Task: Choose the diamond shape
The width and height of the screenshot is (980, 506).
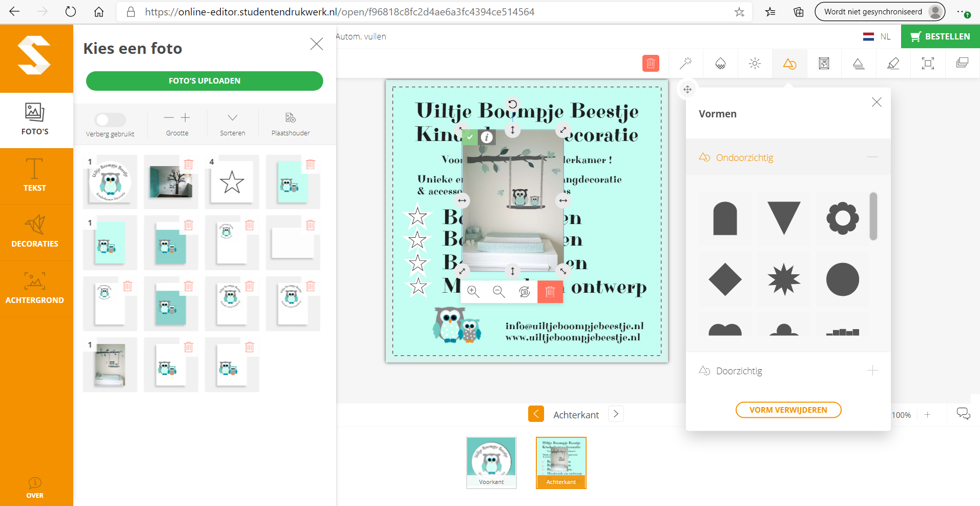Action: (x=725, y=279)
